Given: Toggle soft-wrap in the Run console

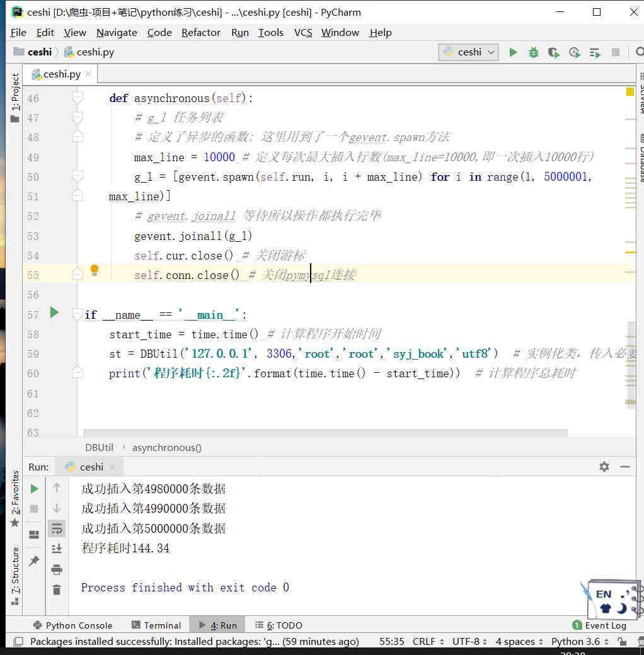Looking at the screenshot, I should point(57,529).
